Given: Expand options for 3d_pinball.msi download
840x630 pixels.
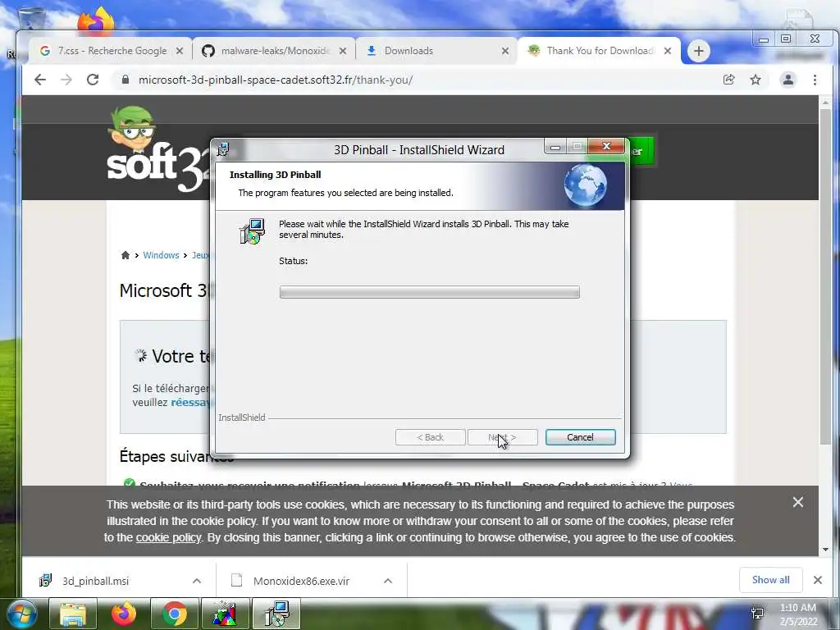Looking at the screenshot, I should 197,581.
